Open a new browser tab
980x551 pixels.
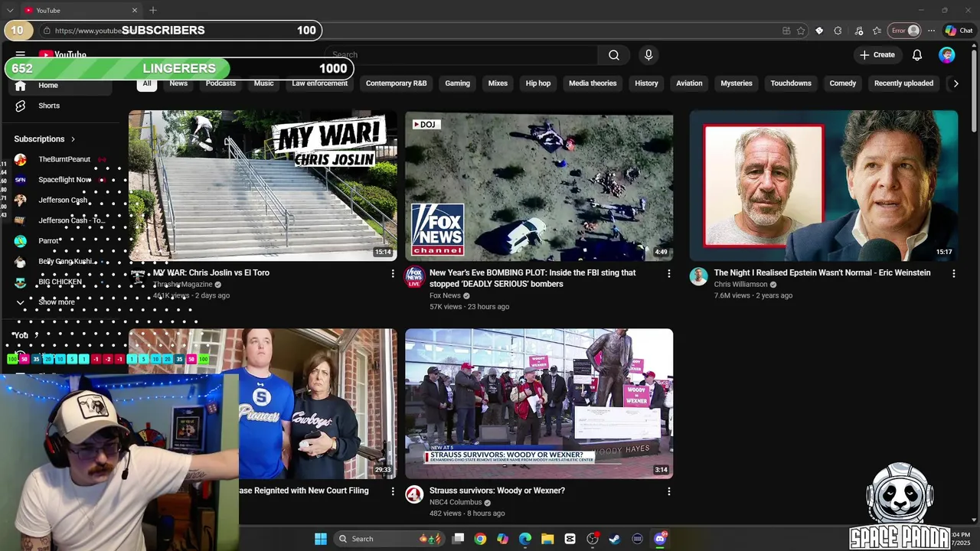pyautogui.click(x=153, y=10)
